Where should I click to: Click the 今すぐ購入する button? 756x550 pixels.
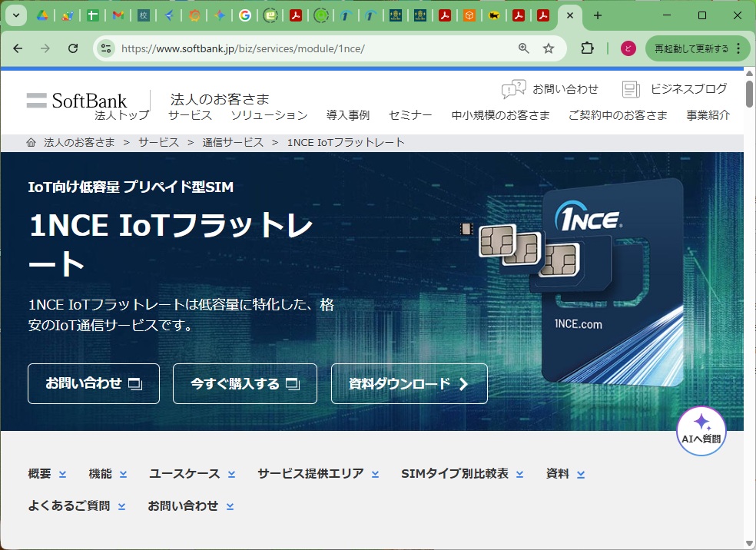[x=244, y=383]
